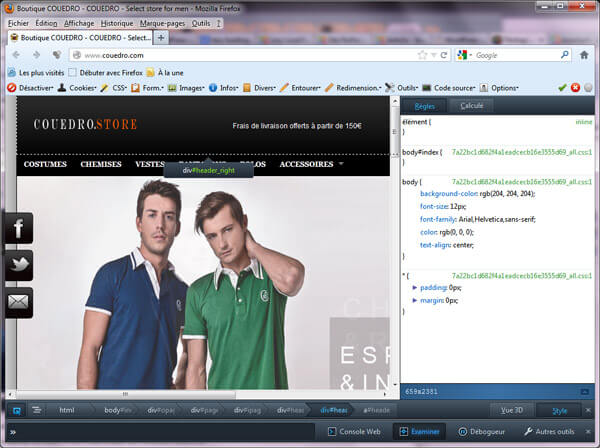Open a new tab with plus button
The height and width of the screenshot is (448, 600).
coord(161,37)
